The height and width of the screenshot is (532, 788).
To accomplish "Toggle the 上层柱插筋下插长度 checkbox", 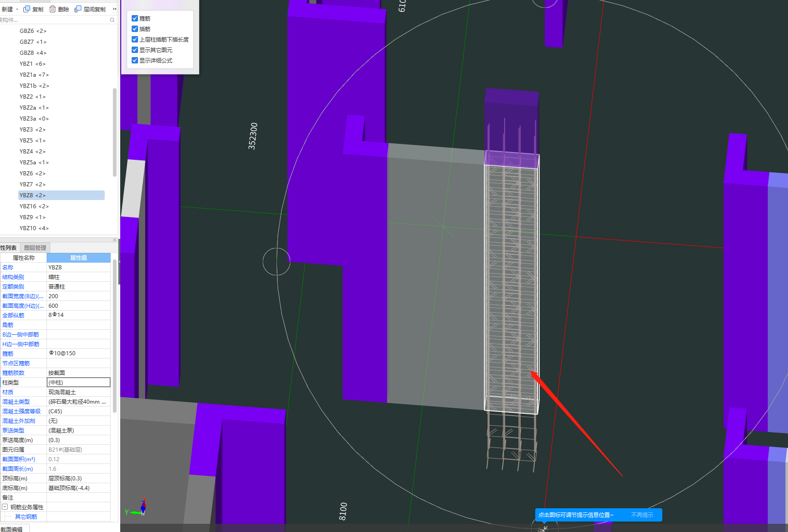I will coord(135,39).
